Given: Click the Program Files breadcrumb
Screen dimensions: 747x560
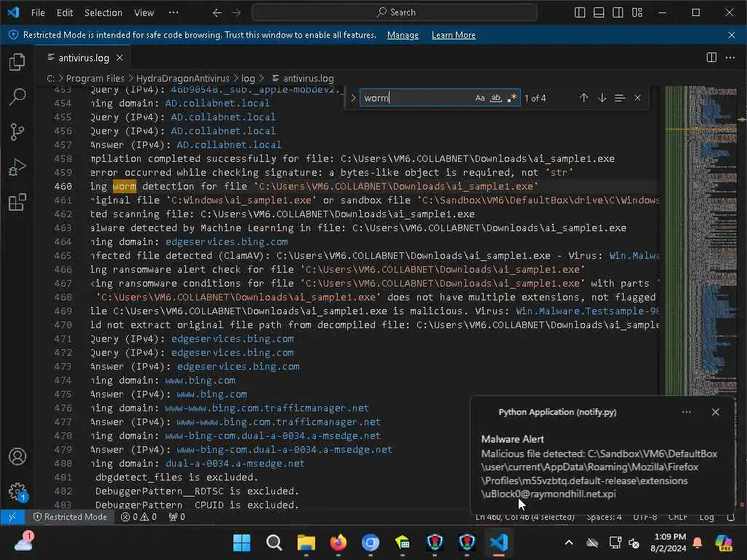Looking at the screenshot, I should point(95,79).
